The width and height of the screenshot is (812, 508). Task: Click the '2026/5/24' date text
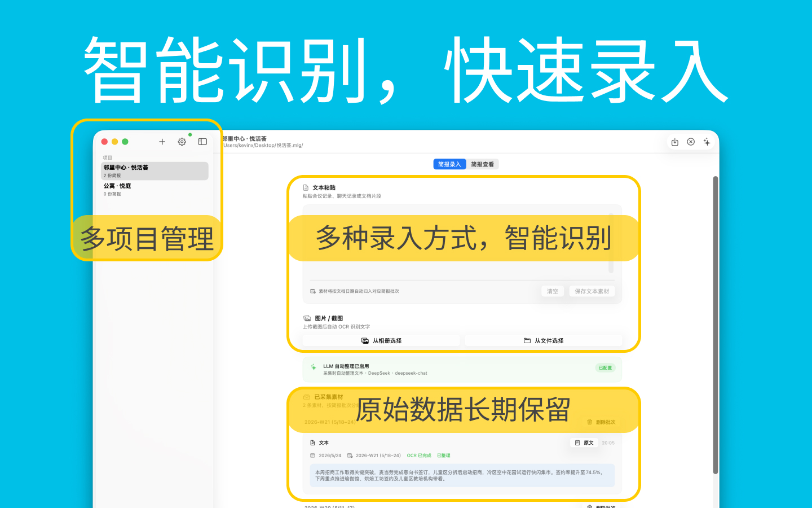pos(330,456)
